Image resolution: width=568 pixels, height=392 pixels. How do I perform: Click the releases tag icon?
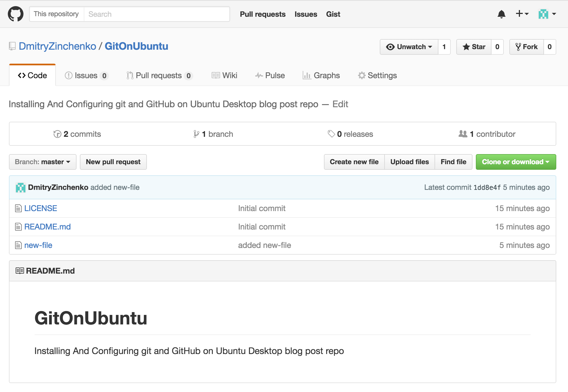[331, 134]
